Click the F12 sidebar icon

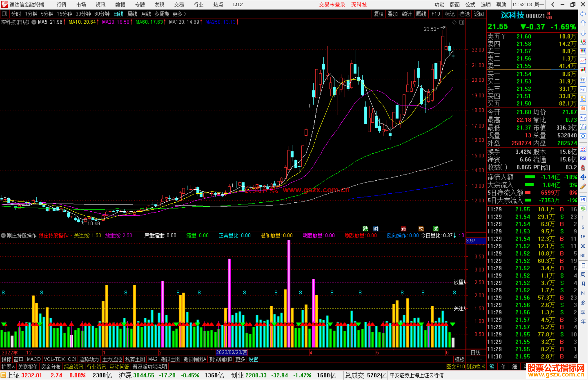coord(583,118)
